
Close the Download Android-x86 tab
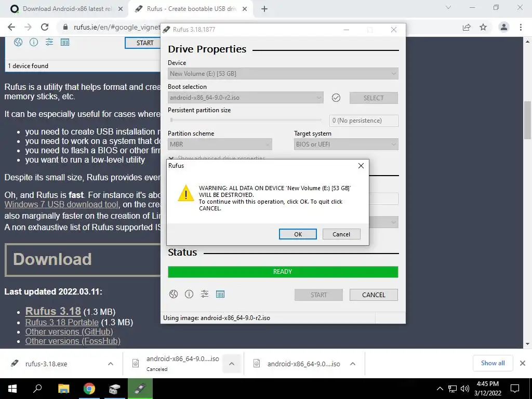pyautogui.click(x=121, y=9)
